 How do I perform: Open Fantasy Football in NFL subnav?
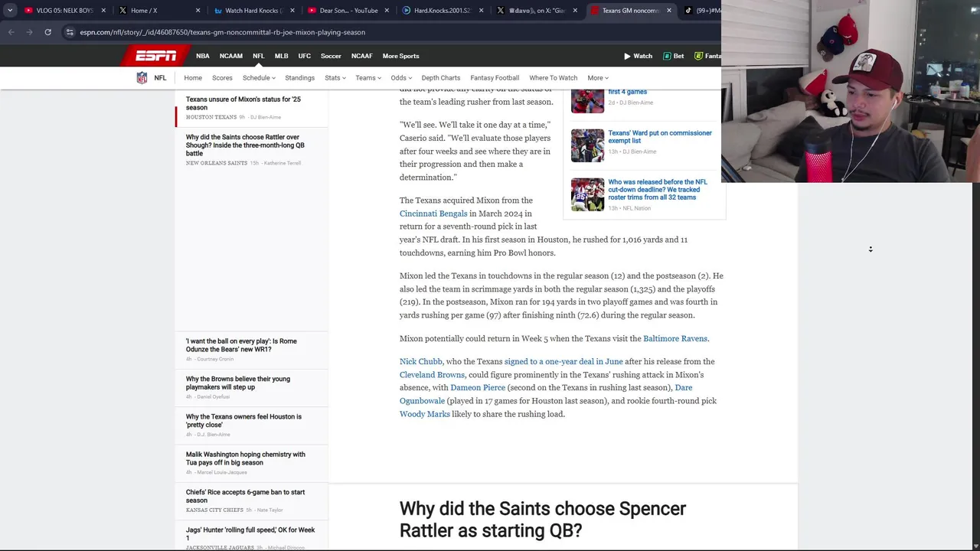(495, 78)
